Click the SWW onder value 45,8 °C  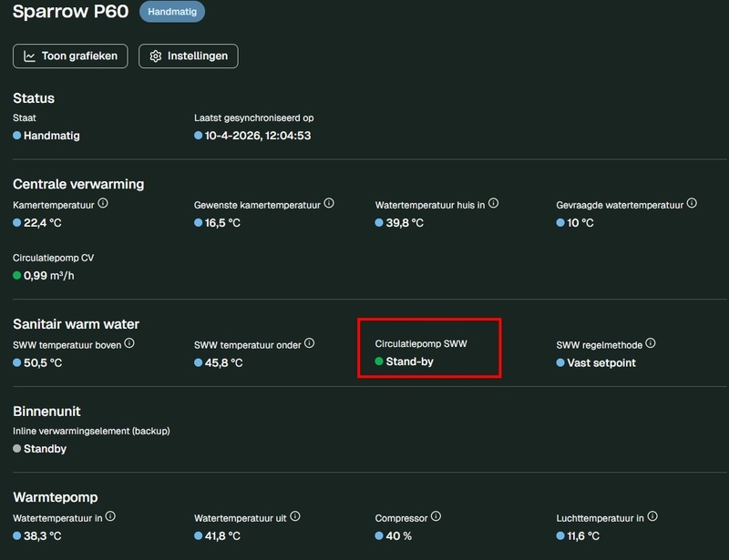click(223, 363)
